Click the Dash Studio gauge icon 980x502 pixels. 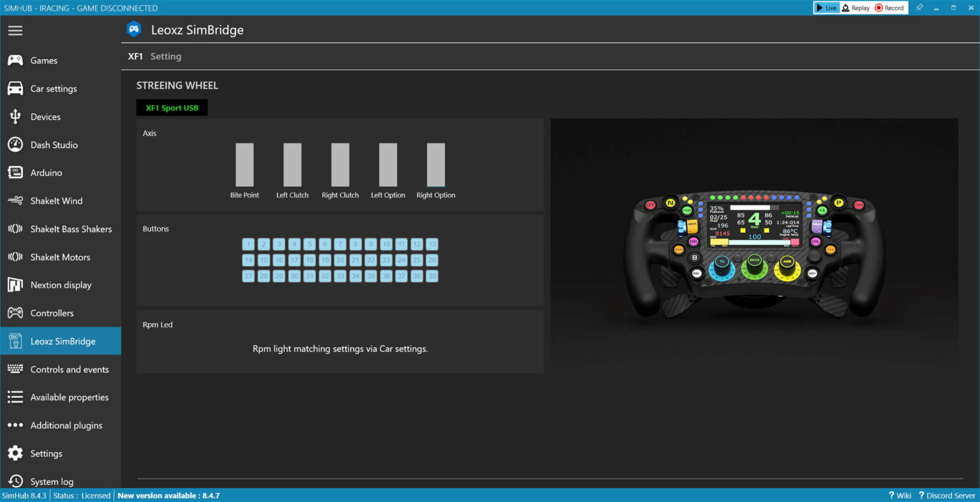(x=15, y=145)
